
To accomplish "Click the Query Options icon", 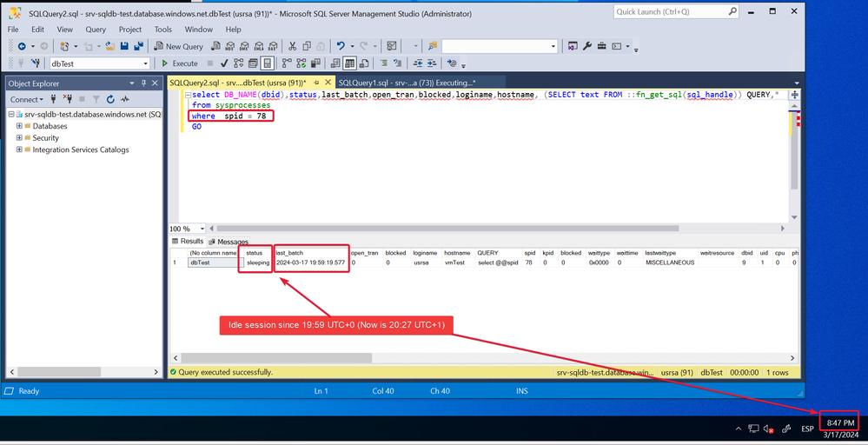I will pyautogui.click(x=253, y=63).
